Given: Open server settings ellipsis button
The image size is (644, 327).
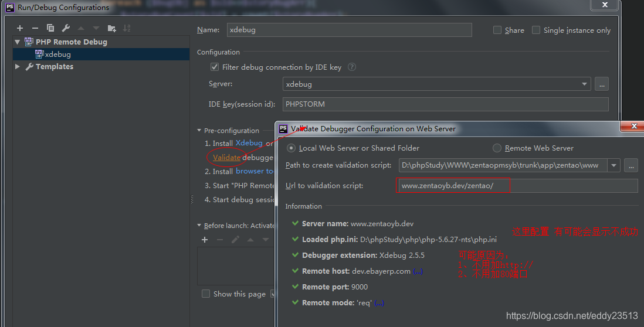Looking at the screenshot, I should (x=602, y=84).
